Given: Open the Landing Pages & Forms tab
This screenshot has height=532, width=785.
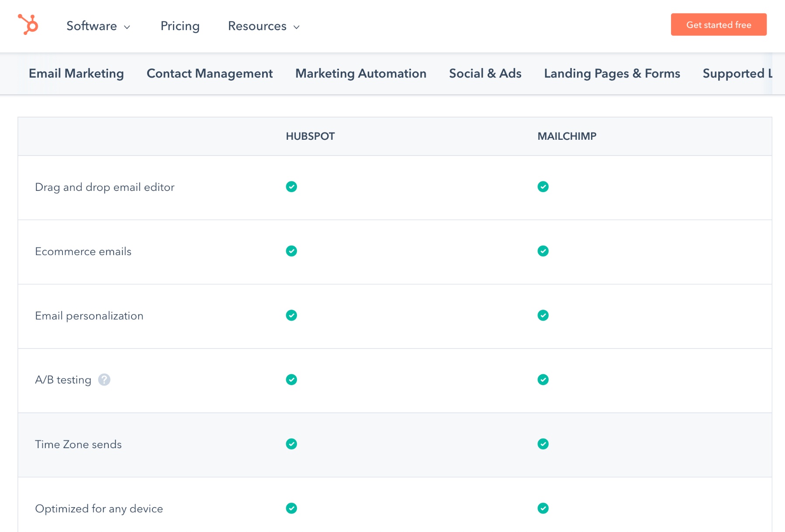Looking at the screenshot, I should pos(612,73).
